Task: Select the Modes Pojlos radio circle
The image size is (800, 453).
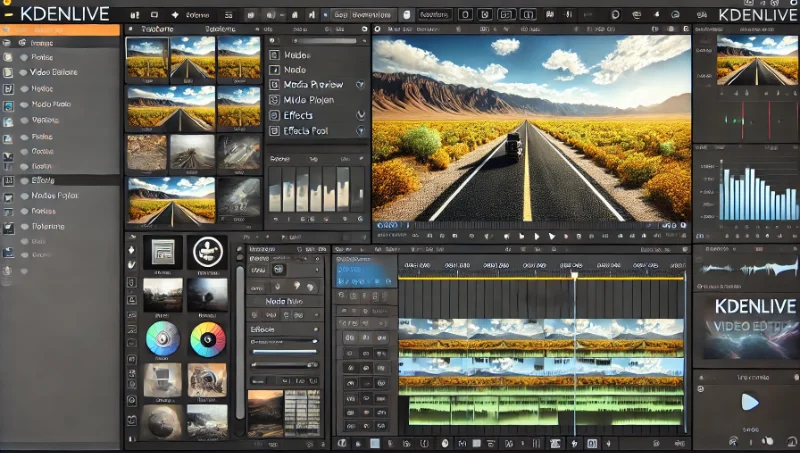Action: point(24,196)
